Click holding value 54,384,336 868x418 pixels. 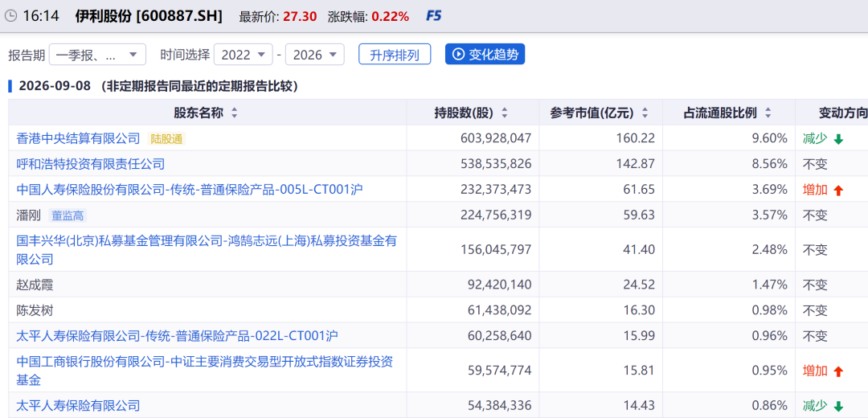click(x=501, y=405)
